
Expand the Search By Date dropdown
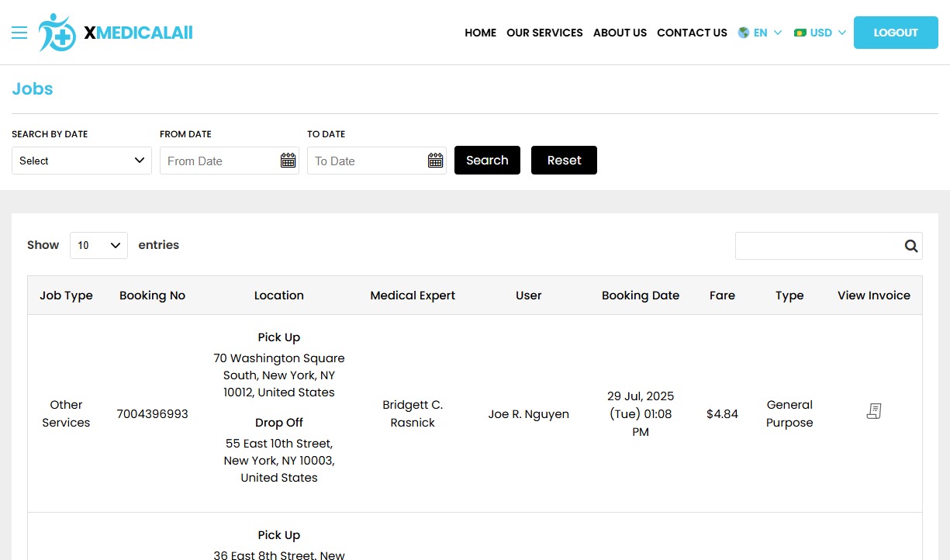click(x=81, y=161)
